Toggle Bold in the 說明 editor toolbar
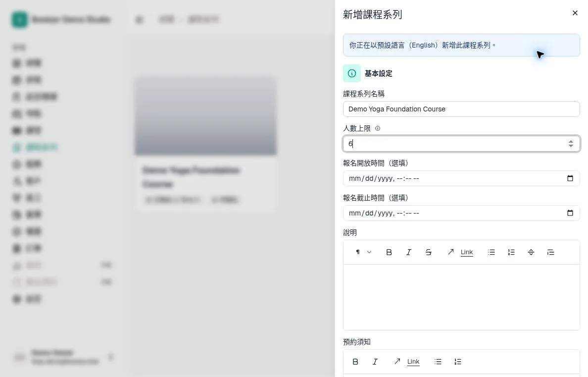The height and width of the screenshot is (377, 588). [389, 252]
